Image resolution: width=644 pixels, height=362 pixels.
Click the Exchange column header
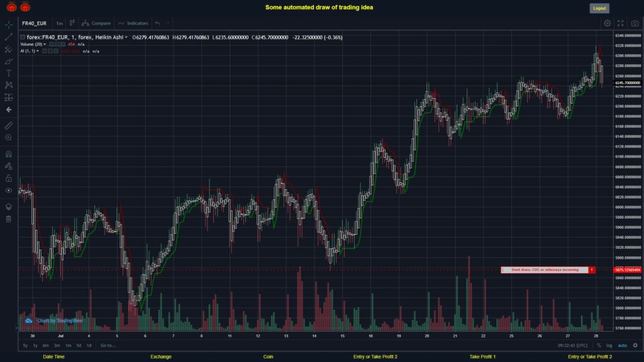[x=160, y=357]
